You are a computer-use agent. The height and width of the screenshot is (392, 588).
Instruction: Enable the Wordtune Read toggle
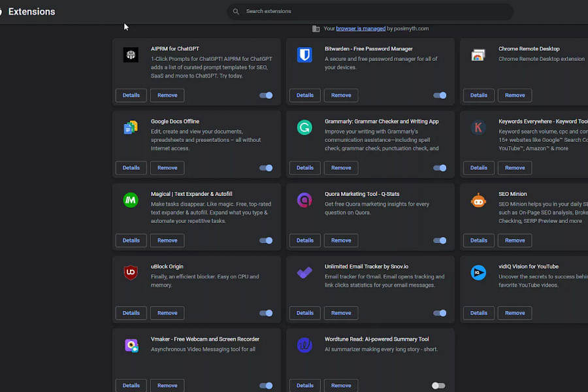(440, 385)
